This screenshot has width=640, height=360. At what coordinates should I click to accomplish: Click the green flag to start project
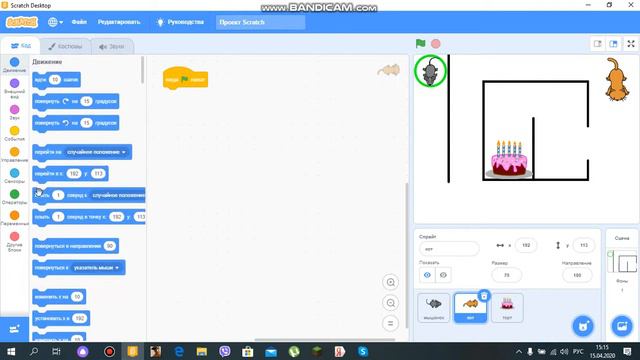(420, 43)
